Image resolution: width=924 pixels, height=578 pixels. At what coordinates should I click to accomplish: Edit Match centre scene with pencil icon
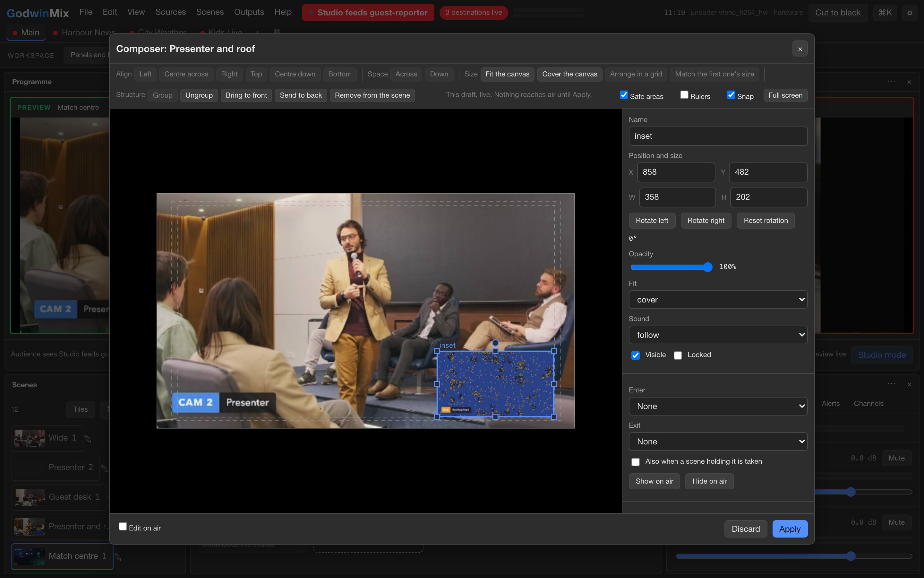[x=118, y=557]
